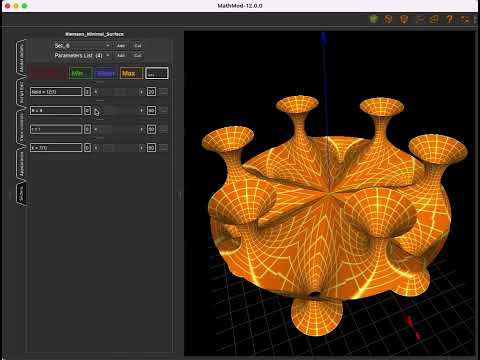The height and width of the screenshot is (360, 480).
Task: Switch to the Appearance vertical tab
Action: (21, 163)
